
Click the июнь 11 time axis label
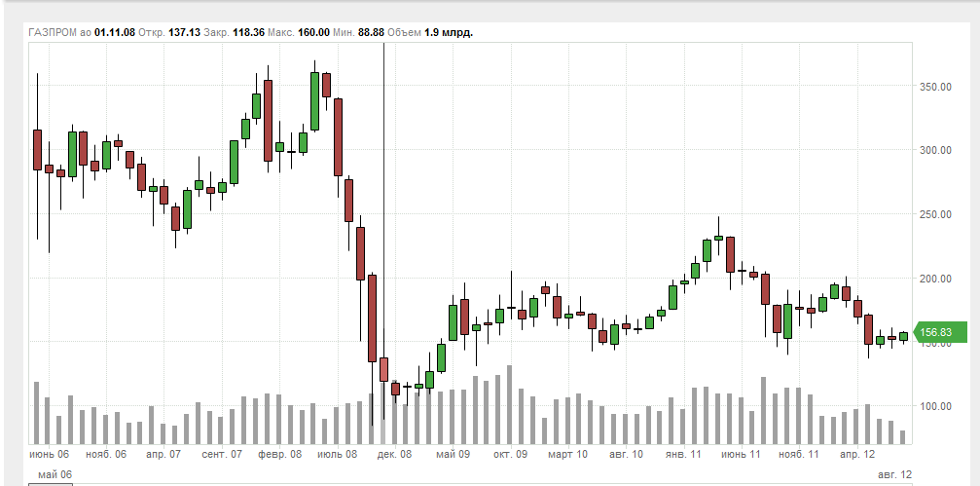[x=741, y=454]
